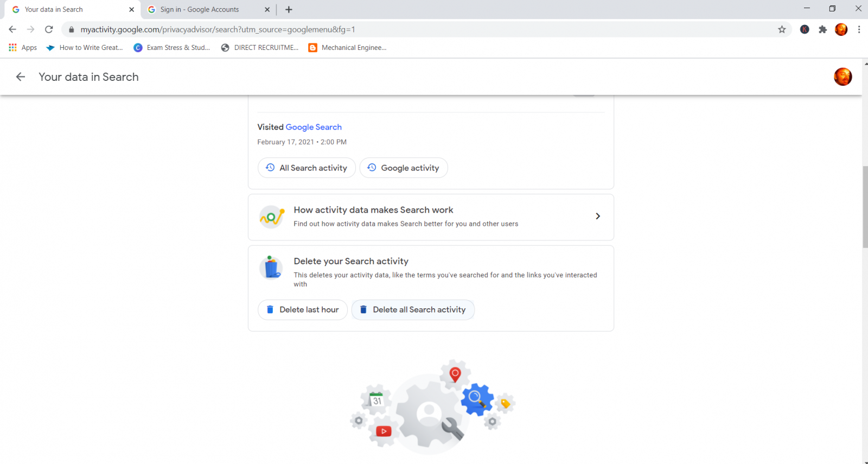868x464 pixels.
Task: Click the page vertical scrollbar thumb
Action: coord(865,207)
